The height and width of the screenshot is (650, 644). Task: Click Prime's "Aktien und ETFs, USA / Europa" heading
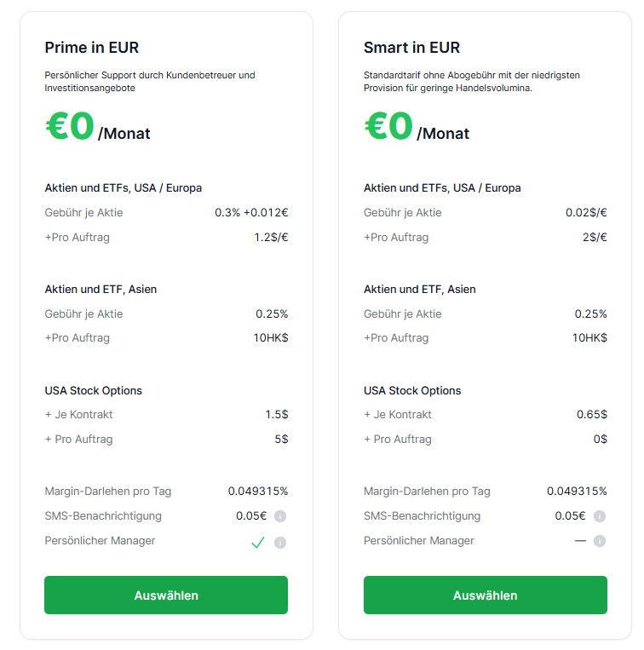123,187
